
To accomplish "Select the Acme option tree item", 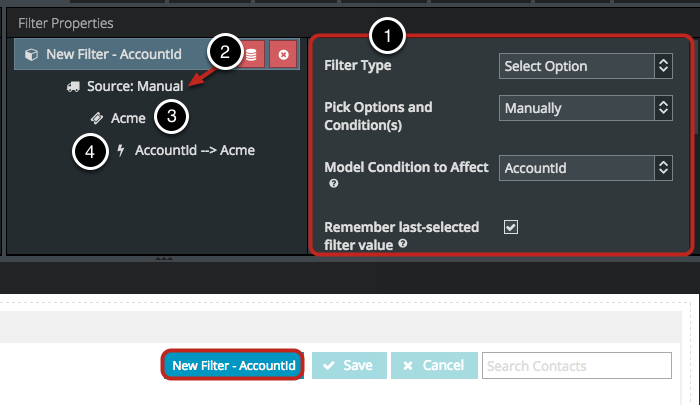I will (128, 118).
